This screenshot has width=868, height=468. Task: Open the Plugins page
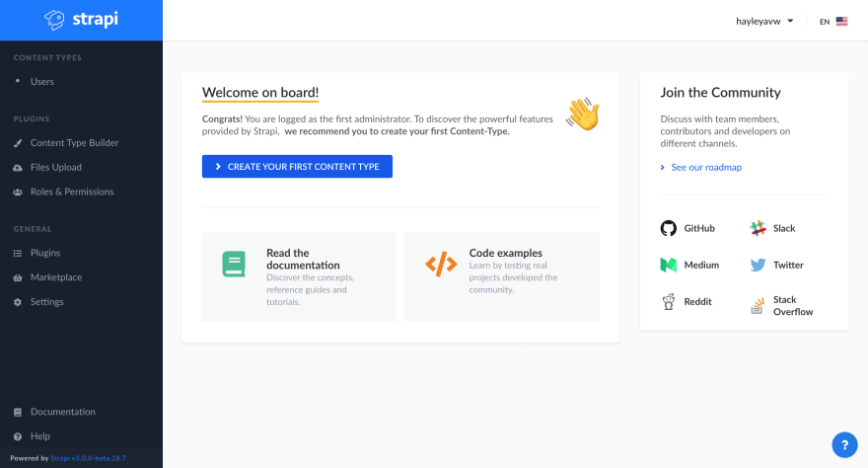pyautogui.click(x=45, y=253)
